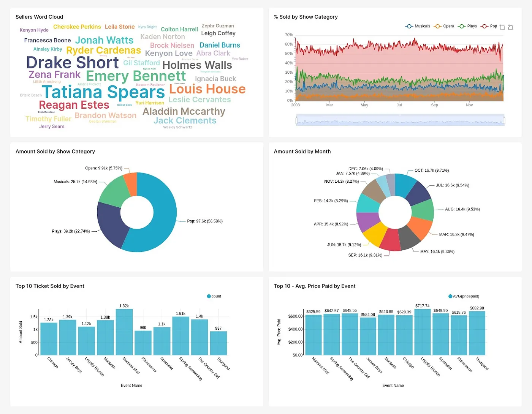Click "Aladdin Mccarthy" in the word cloud

click(x=184, y=111)
